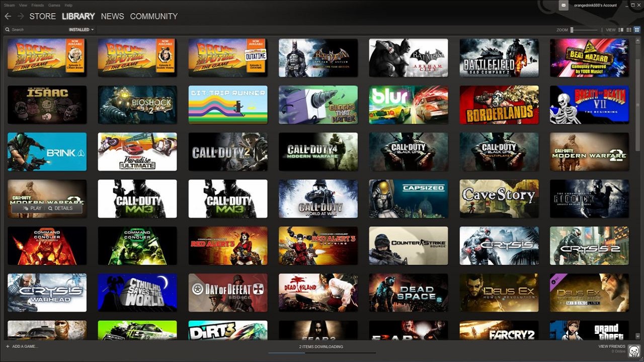This screenshot has height=362, width=644.
Task: Select Burnout Paradise Ultimate Box tile
Action: pos(137,152)
